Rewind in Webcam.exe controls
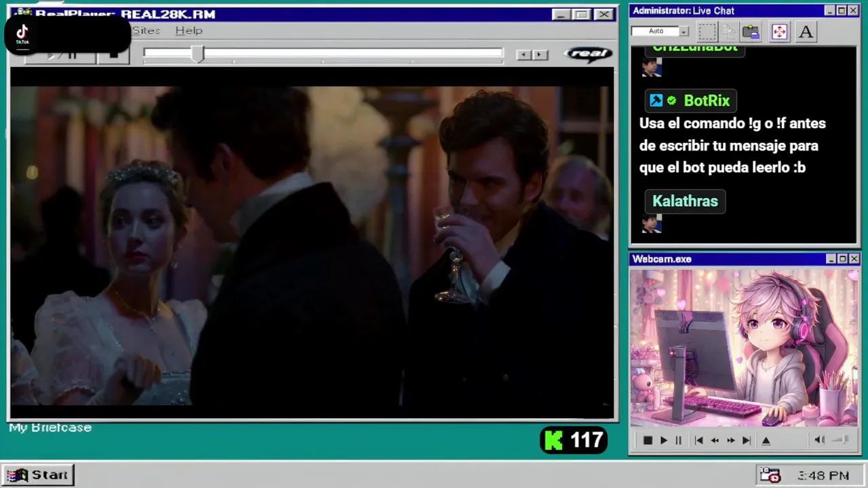This screenshot has height=488, width=868. click(x=715, y=441)
